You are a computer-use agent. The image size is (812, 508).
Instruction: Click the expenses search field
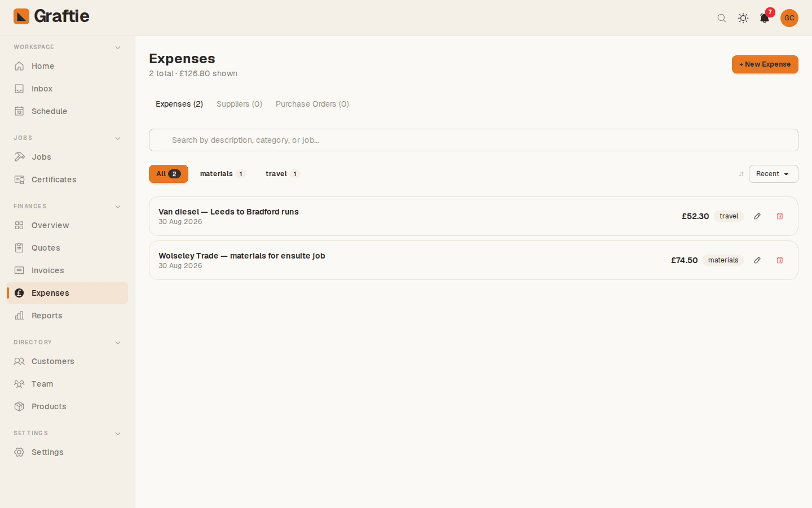point(474,140)
